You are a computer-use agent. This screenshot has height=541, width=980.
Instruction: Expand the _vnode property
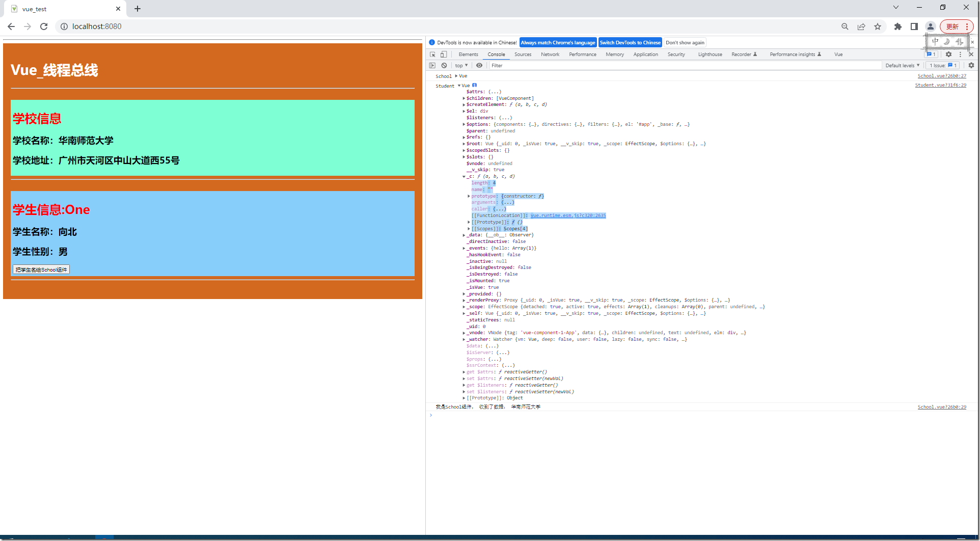click(x=464, y=333)
